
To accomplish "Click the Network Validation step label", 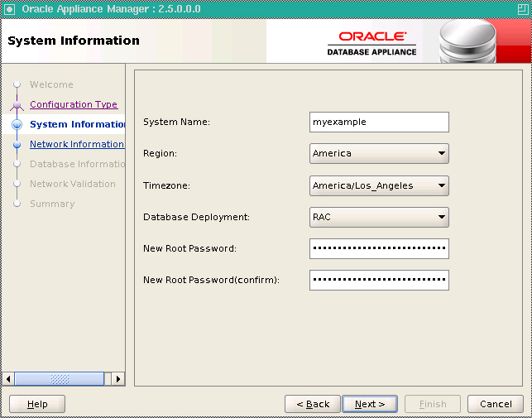I will click(73, 184).
